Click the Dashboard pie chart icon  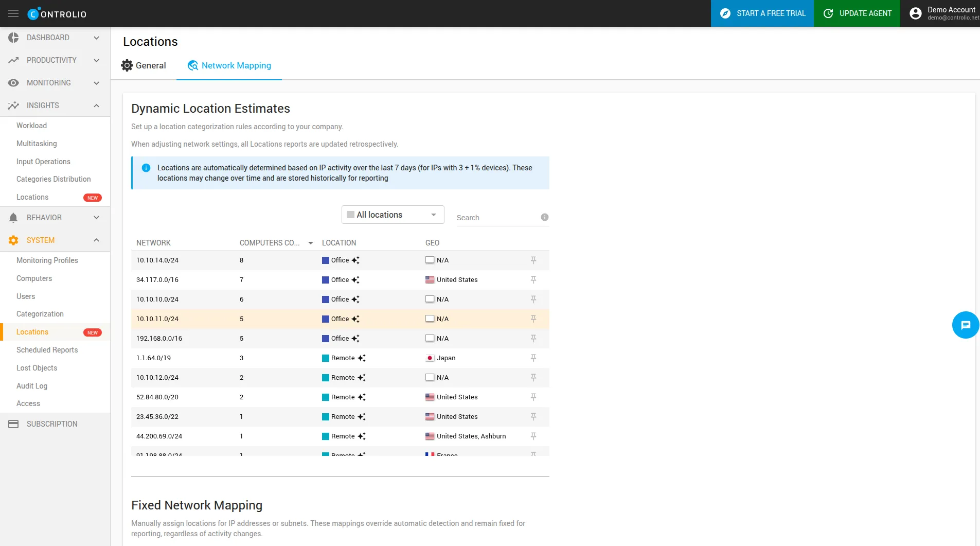(13, 38)
